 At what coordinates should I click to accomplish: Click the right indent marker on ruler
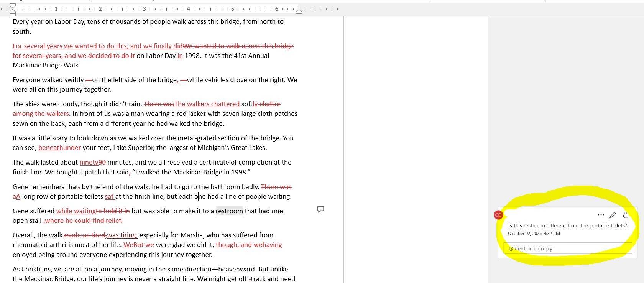[x=299, y=11]
